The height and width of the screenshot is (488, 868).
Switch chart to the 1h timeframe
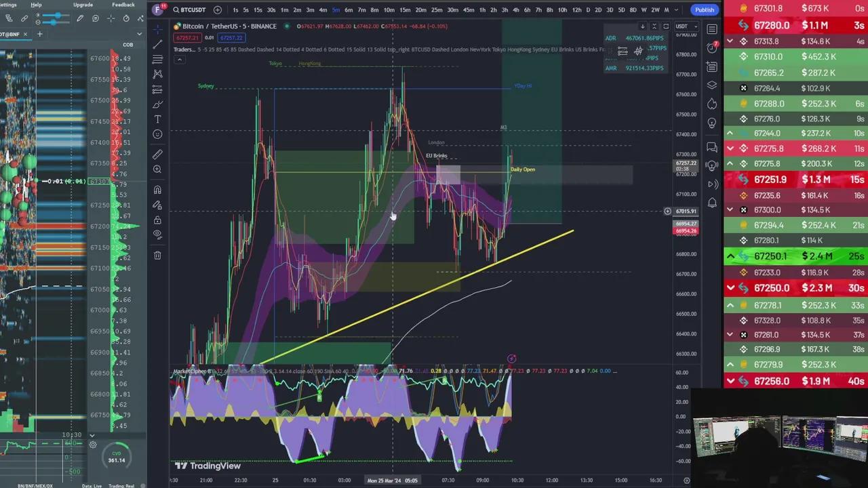(482, 9)
